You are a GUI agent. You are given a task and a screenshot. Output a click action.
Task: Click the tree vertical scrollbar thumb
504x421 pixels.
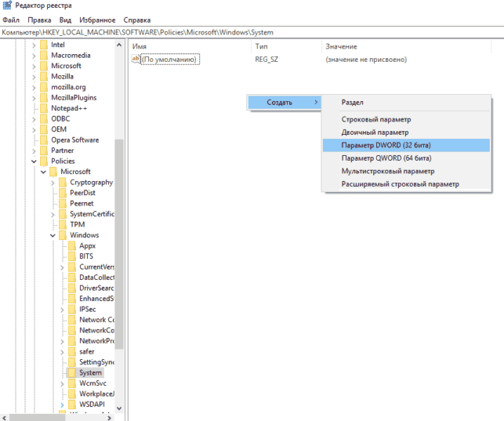pos(119,245)
